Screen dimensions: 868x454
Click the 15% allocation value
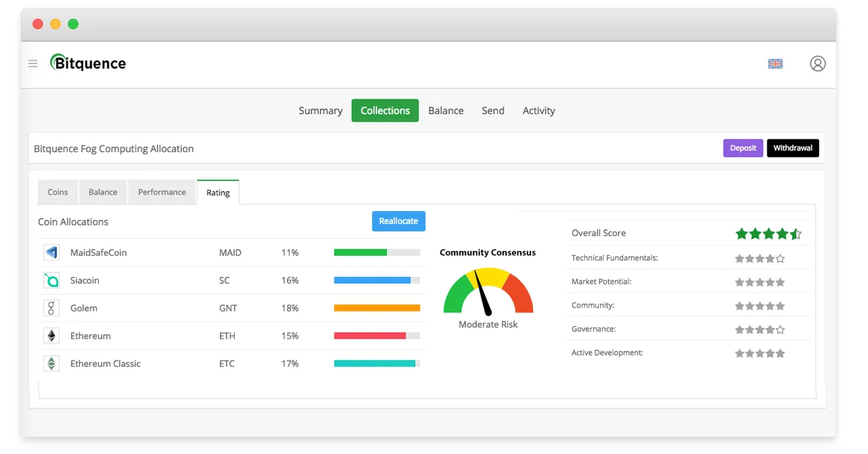(x=290, y=336)
